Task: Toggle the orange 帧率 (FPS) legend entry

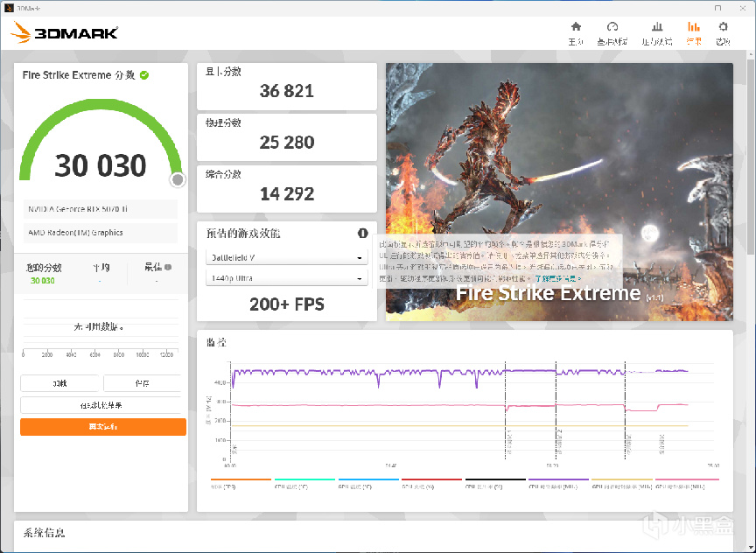Action: [x=241, y=484]
